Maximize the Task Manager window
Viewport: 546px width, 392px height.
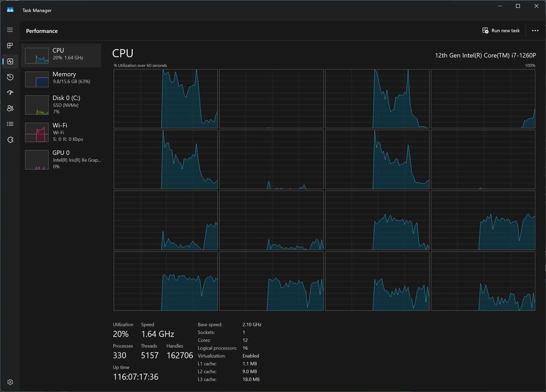(x=517, y=6)
